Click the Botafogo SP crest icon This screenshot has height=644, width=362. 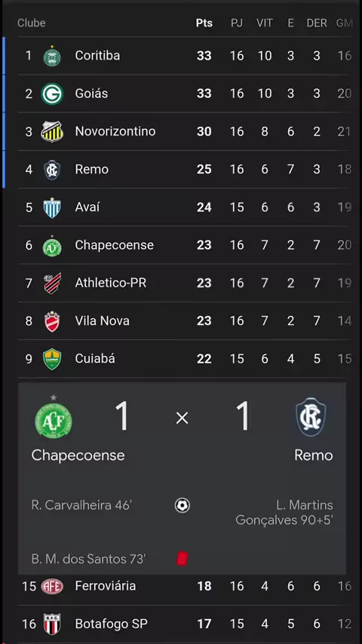point(52,624)
